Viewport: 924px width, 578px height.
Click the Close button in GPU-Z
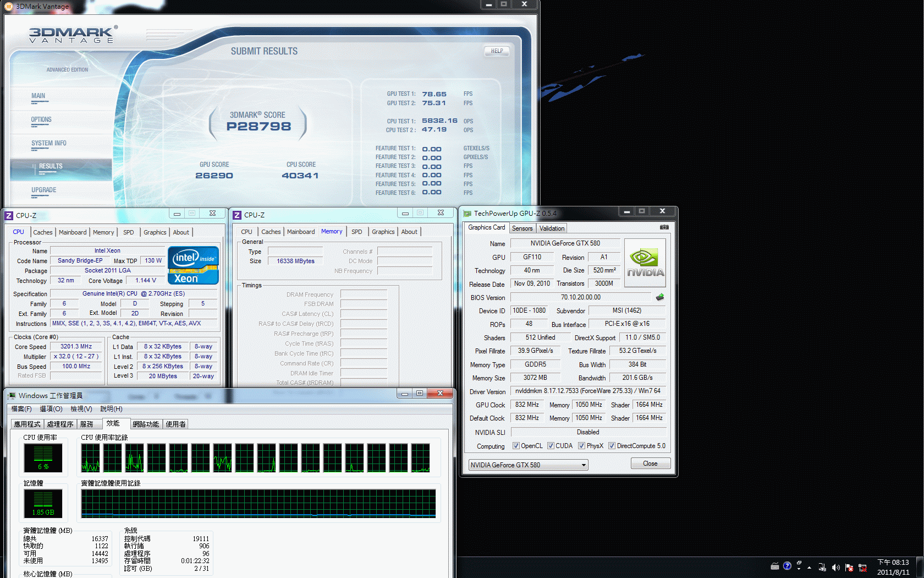[650, 464]
